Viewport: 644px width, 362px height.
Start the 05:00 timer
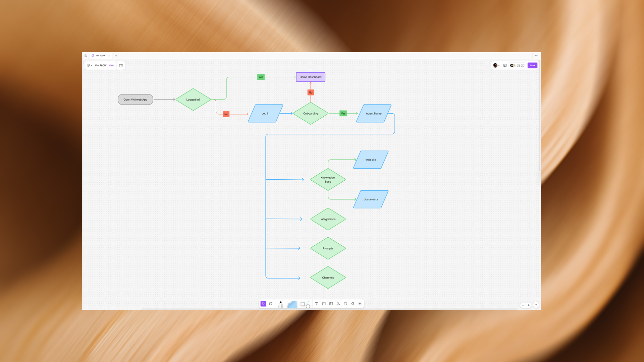[x=518, y=65]
